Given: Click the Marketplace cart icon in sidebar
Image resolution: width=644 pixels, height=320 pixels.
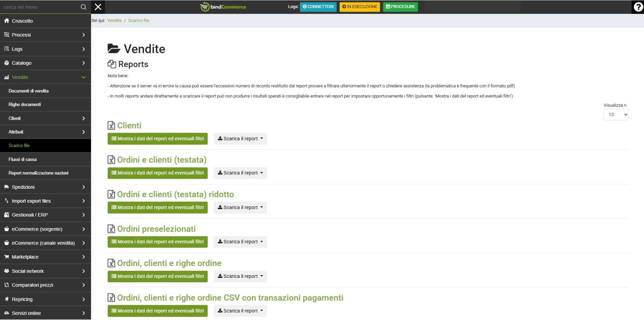Looking at the screenshot, I should 6,257.
